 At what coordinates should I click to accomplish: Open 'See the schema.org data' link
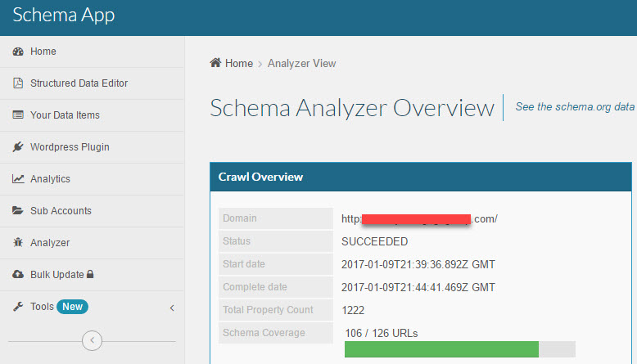tap(575, 106)
